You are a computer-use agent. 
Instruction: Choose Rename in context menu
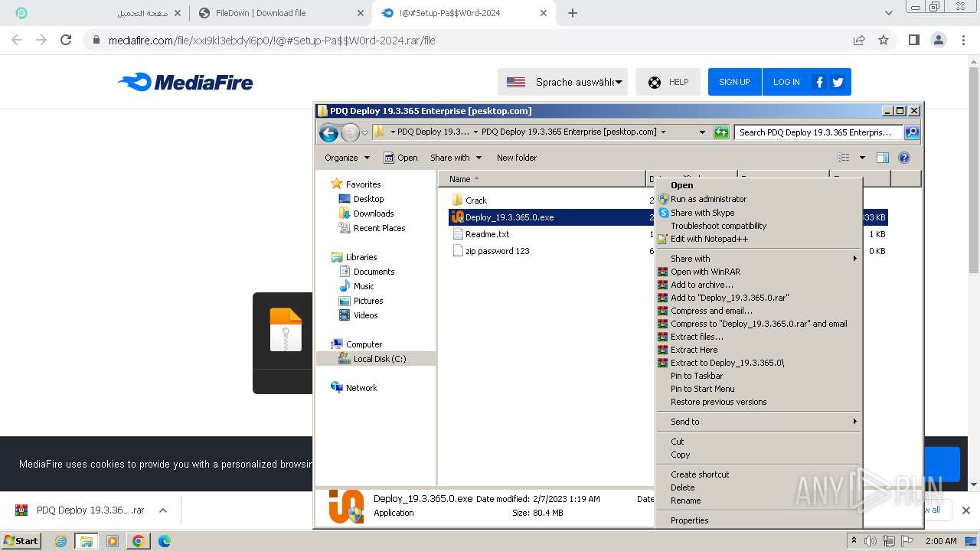758,500
